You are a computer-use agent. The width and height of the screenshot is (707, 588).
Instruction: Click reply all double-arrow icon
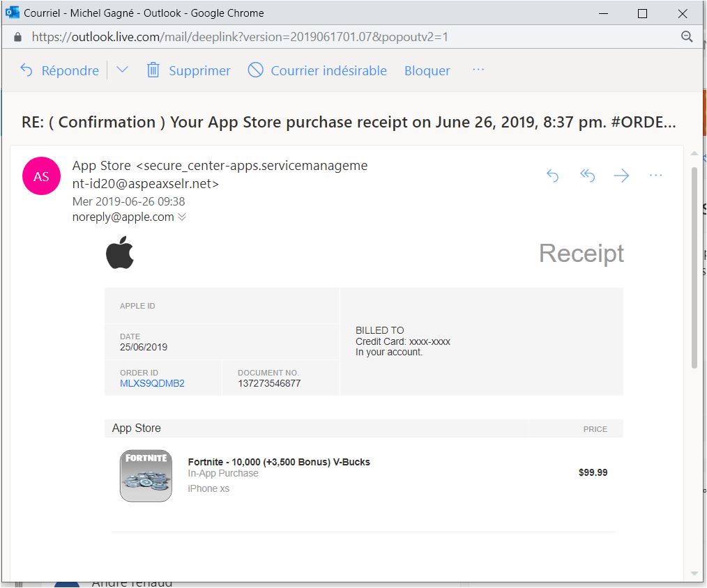pos(587,176)
